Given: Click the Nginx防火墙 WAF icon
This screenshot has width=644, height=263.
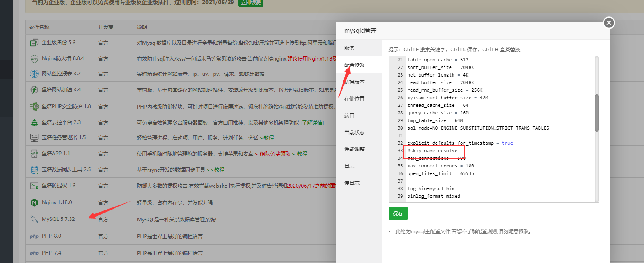Looking at the screenshot, I should [x=34, y=58].
